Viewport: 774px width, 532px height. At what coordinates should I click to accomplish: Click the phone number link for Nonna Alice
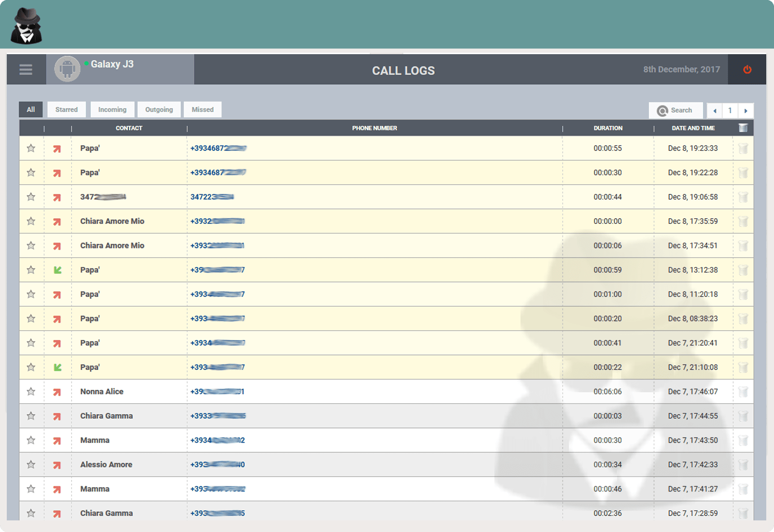tap(217, 391)
